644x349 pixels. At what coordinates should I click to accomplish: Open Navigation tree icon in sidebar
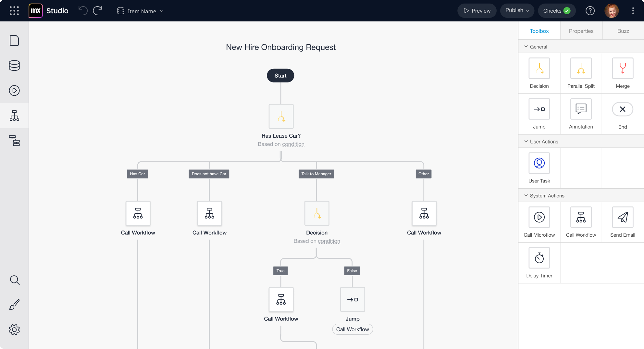coord(14,141)
